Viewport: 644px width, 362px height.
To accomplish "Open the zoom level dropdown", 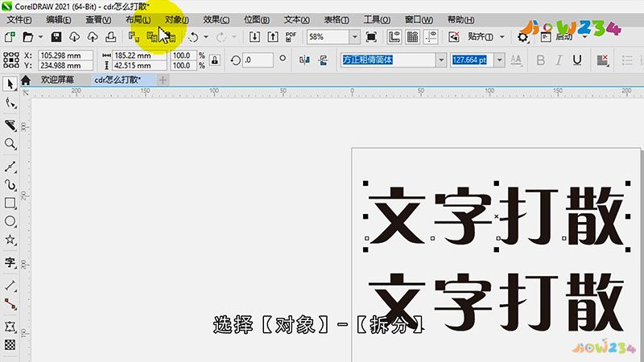I will pyautogui.click(x=355, y=37).
